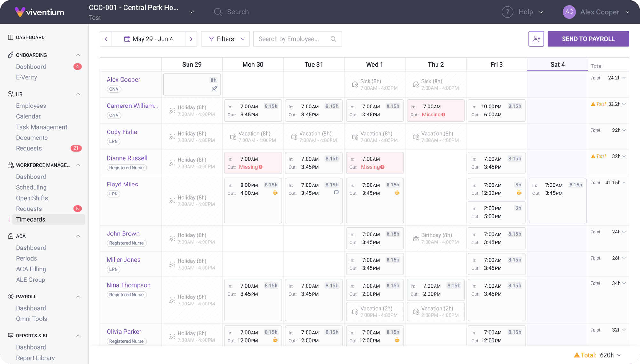The height and width of the screenshot is (364, 640).
Task: Open Help using the question mark icon
Action: tap(508, 12)
